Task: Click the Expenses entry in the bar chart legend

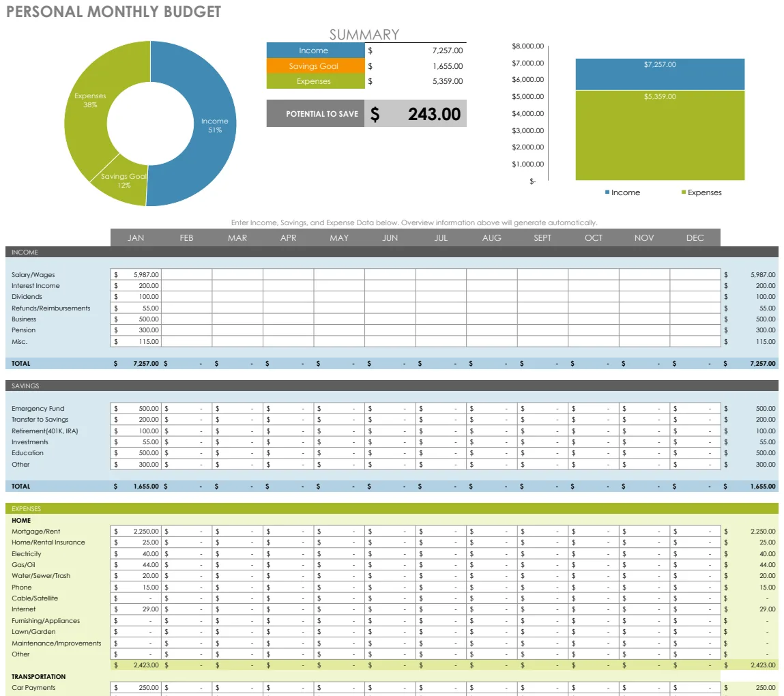Action: point(701,192)
